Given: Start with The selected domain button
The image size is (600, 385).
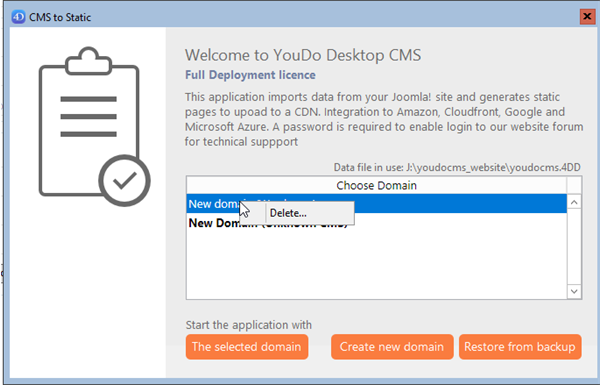Looking at the screenshot, I should 247,347.
